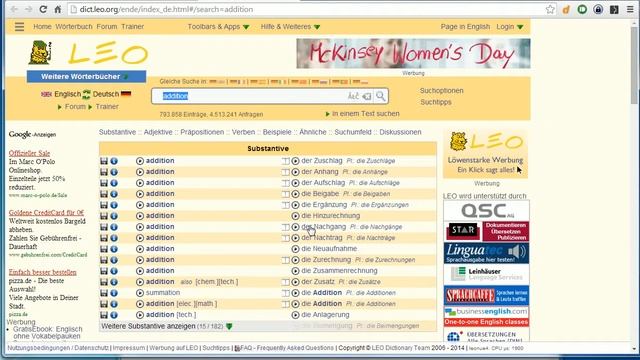Open the Weitere Wörterbücher selector
This screenshot has height=360, width=640.
[x=86, y=76]
